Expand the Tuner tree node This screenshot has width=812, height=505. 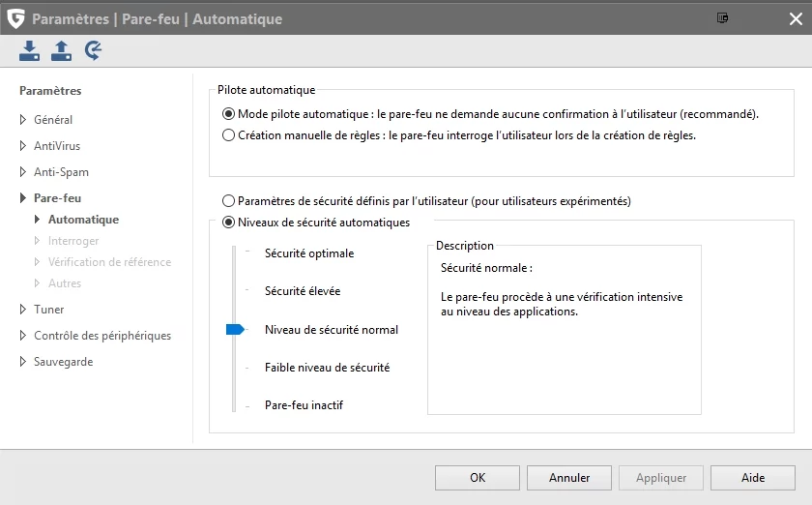point(23,309)
